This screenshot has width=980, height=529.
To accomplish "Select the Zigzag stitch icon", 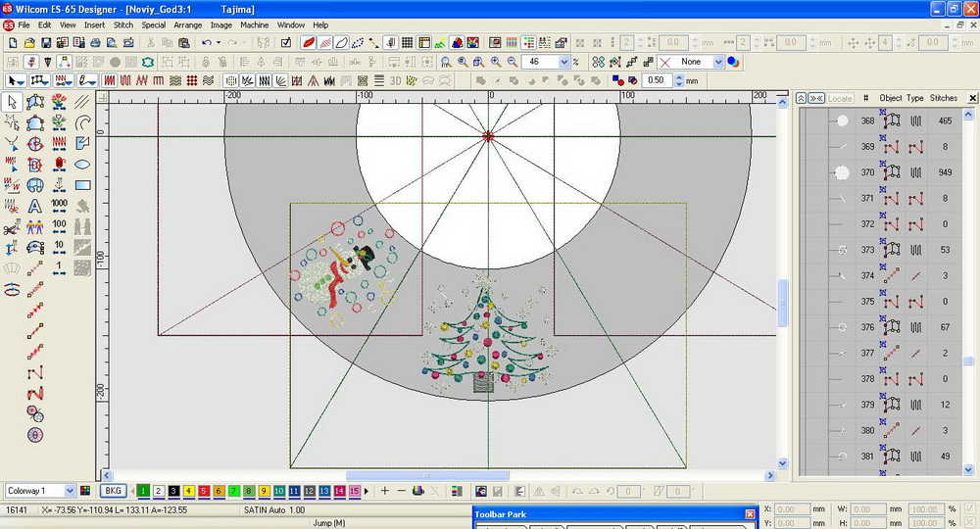I will pyautogui.click(x=142, y=80).
